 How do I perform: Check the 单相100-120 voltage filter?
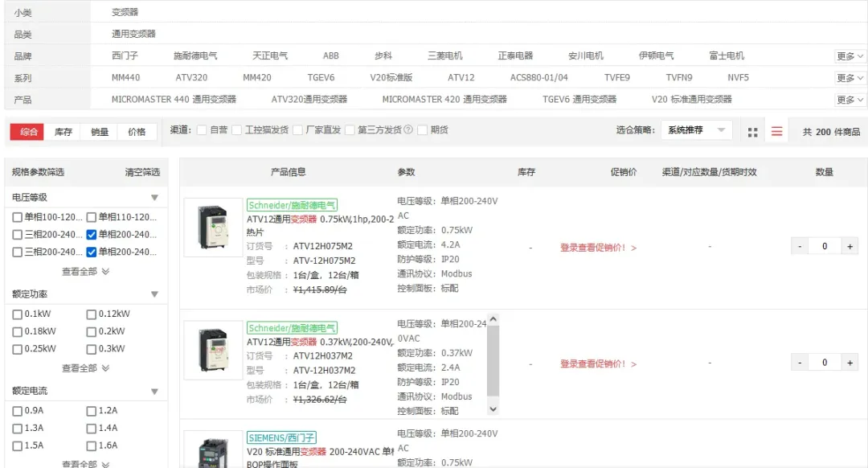(17, 217)
